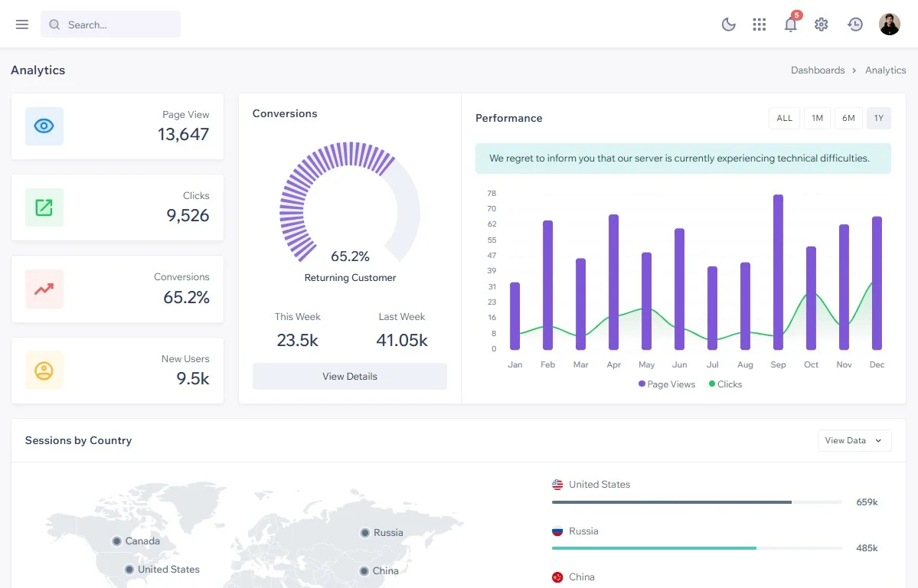Open the user profile avatar
918x588 pixels.
(x=890, y=24)
